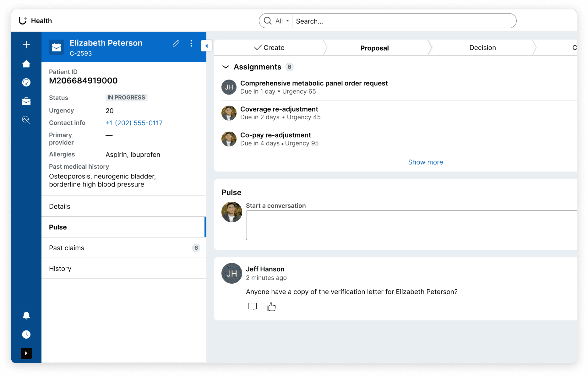Open the Past claims tab

124,248
